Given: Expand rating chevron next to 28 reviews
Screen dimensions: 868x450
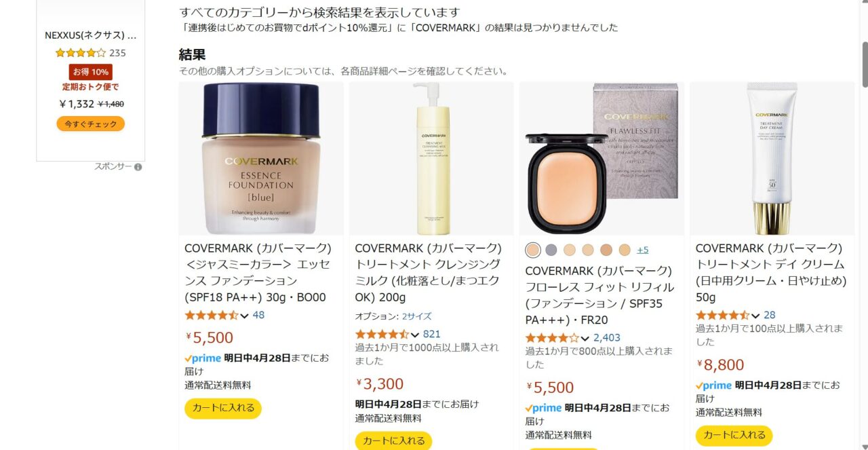Looking at the screenshot, I should pyautogui.click(x=755, y=316).
